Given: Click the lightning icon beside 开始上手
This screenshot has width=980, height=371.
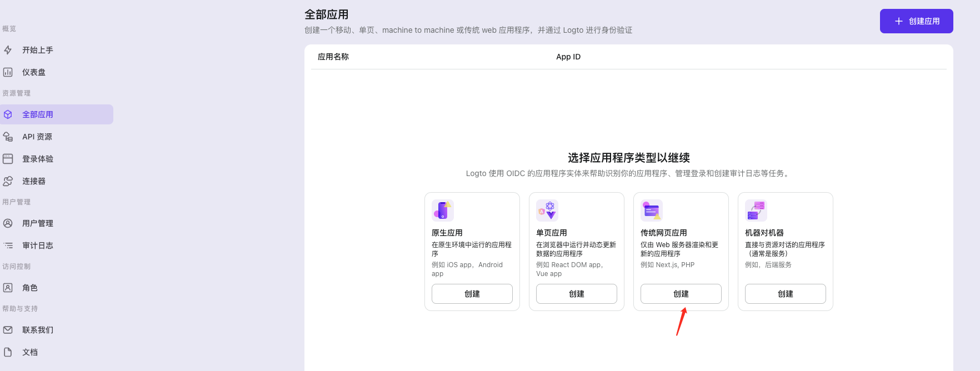Looking at the screenshot, I should [8, 50].
